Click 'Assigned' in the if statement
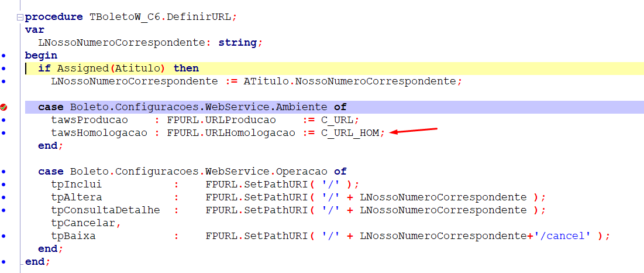644x273 pixels. 83,68
